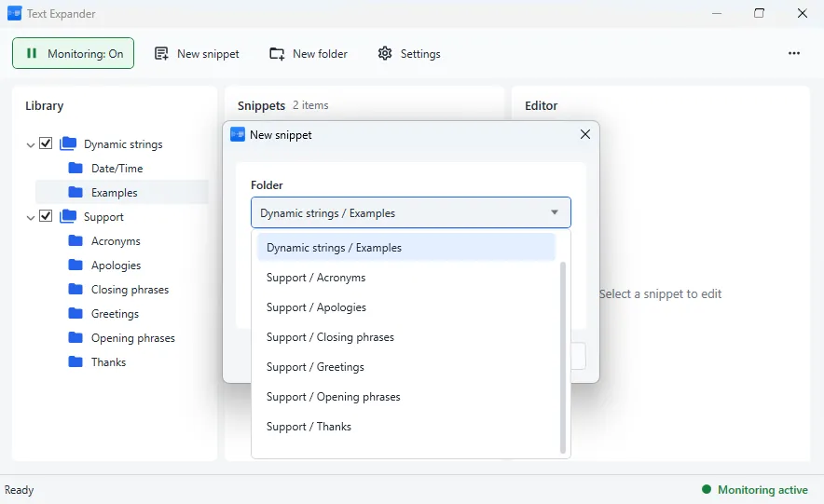Click the green Monitoring active status dot
The height and width of the screenshot is (504, 824).
click(x=707, y=489)
